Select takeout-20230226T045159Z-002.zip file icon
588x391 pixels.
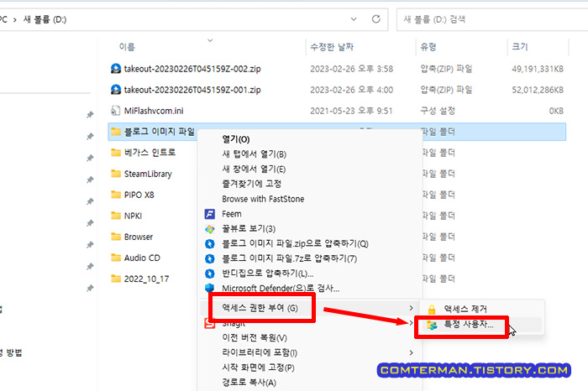(116, 69)
